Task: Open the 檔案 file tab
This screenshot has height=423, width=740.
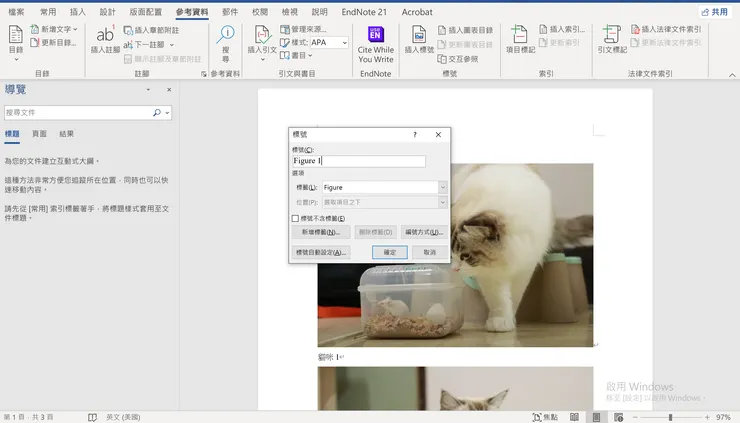Action: (x=16, y=12)
